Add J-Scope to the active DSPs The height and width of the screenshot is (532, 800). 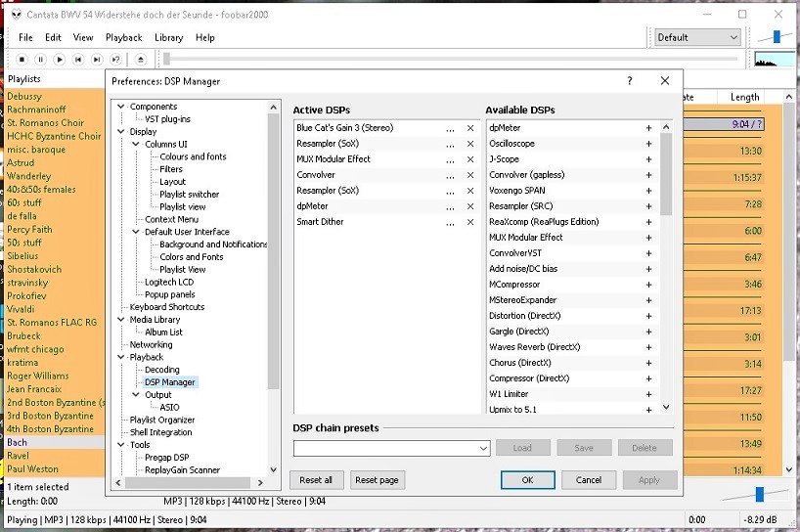(649, 159)
